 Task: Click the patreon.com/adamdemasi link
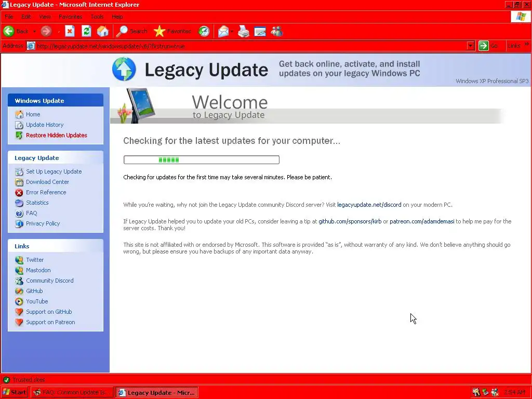pos(422,221)
